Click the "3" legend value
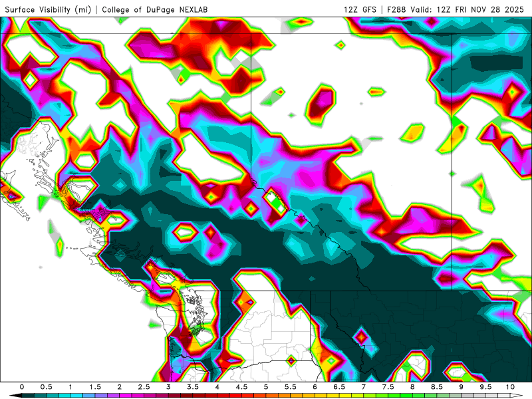Screen dimensions: 532x399 click(168, 387)
